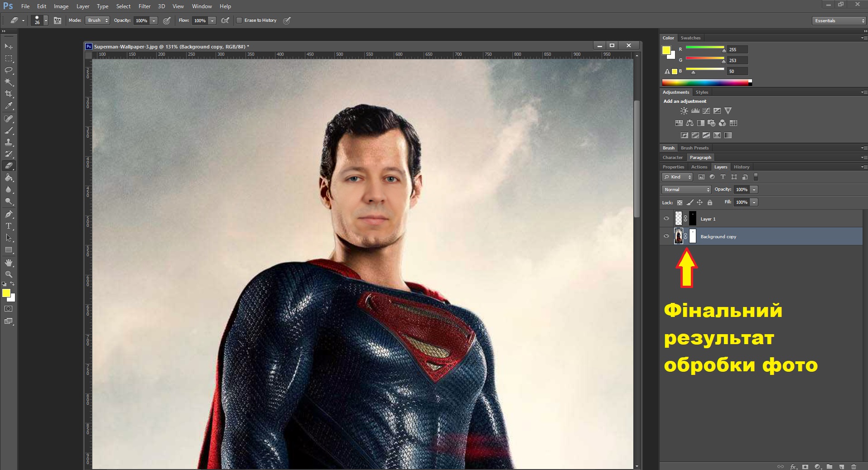Screen dimensions: 868x470
Task: Delete layer trash button
Action: coord(854,466)
